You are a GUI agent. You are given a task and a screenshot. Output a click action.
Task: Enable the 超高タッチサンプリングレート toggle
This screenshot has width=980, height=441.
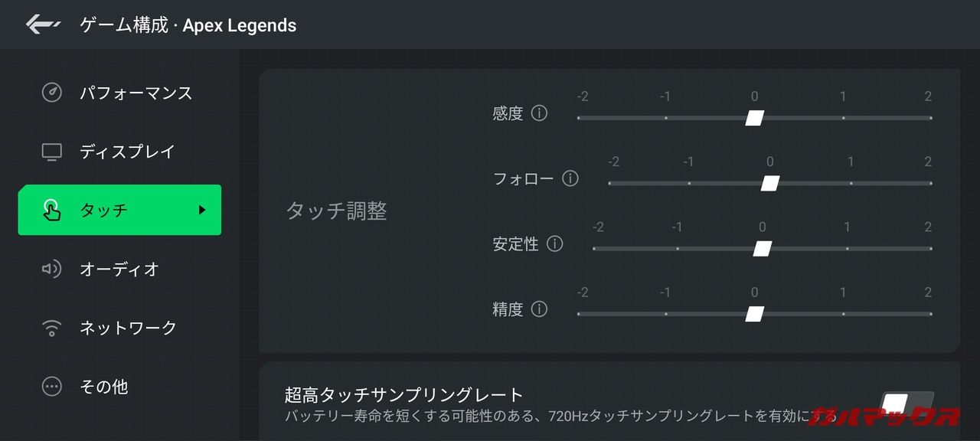[x=906, y=403]
